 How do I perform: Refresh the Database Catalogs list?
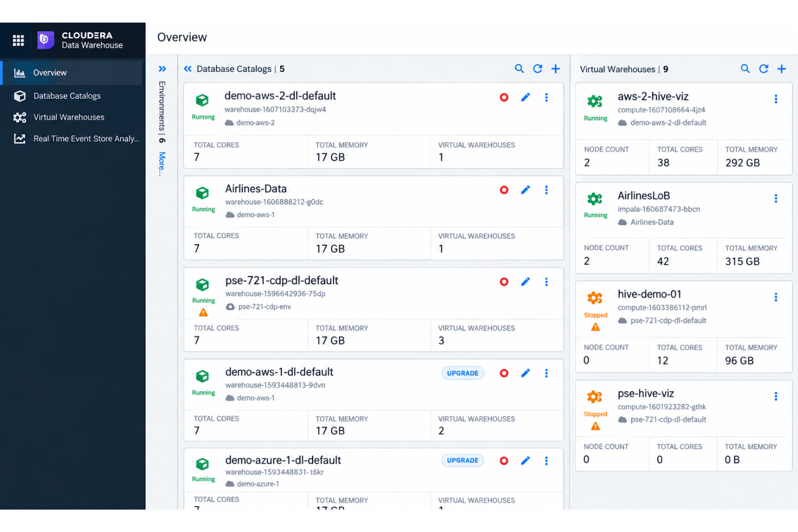[x=538, y=68]
